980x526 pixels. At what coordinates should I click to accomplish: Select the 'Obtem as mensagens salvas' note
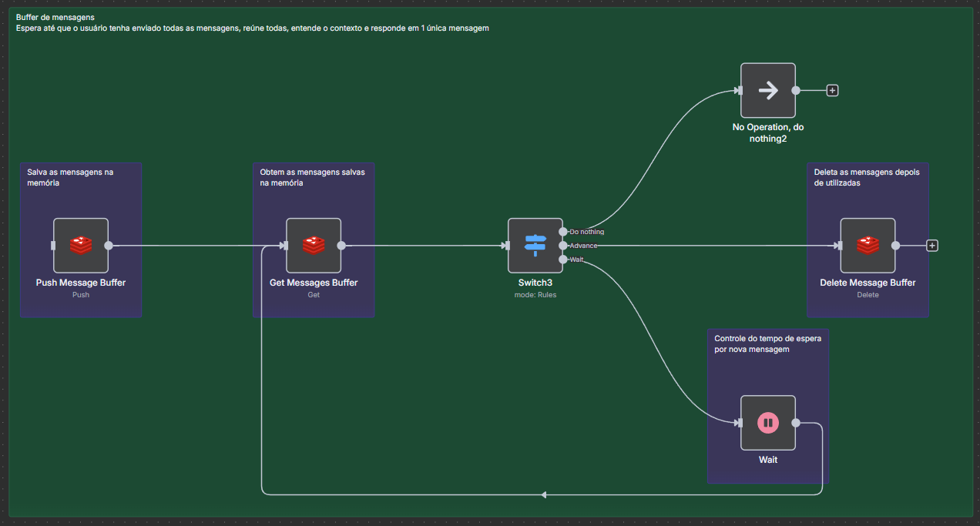pyautogui.click(x=313, y=177)
